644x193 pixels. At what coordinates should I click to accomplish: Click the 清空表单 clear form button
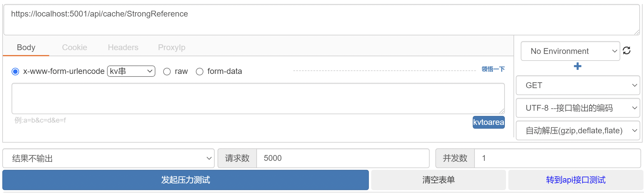pyautogui.click(x=438, y=180)
